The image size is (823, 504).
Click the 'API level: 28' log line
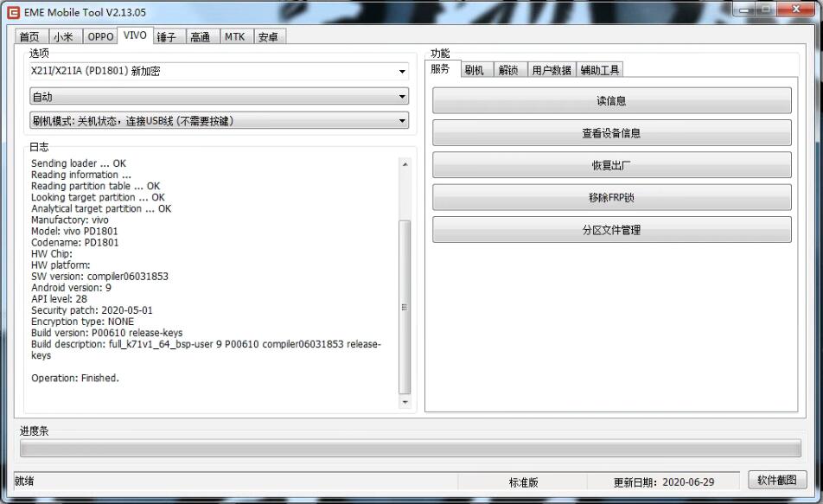pyautogui.click(x=59, y=299)
